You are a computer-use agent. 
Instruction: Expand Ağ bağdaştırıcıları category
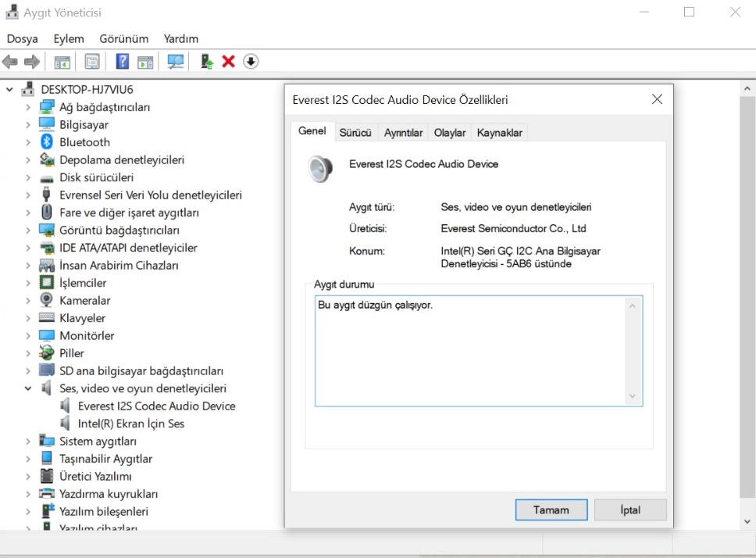[x=28, y=107]
